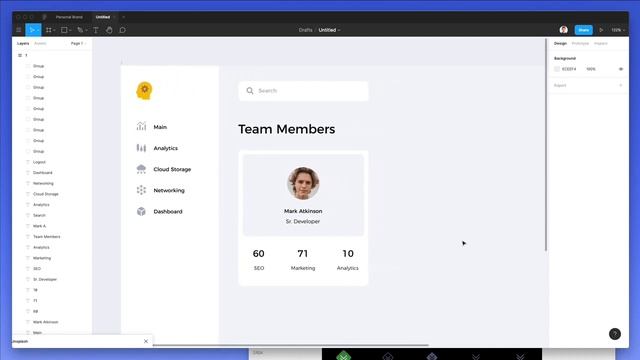Click the background opacity percent field
The width and height of the screenshot is (640, 360).
tap(591, 69)
